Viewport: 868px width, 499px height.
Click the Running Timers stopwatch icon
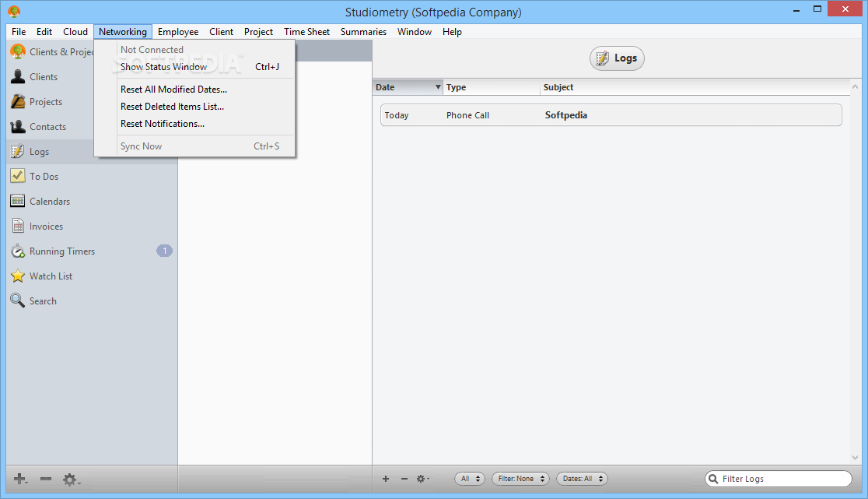click(x=18, y=251)
